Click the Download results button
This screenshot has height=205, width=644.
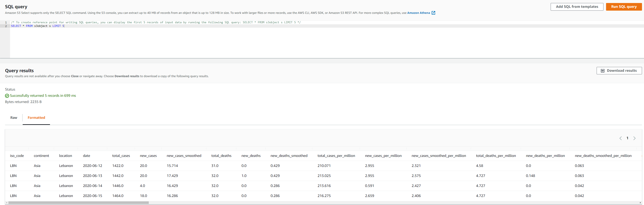pyautogui.click(x=619, y=71)
